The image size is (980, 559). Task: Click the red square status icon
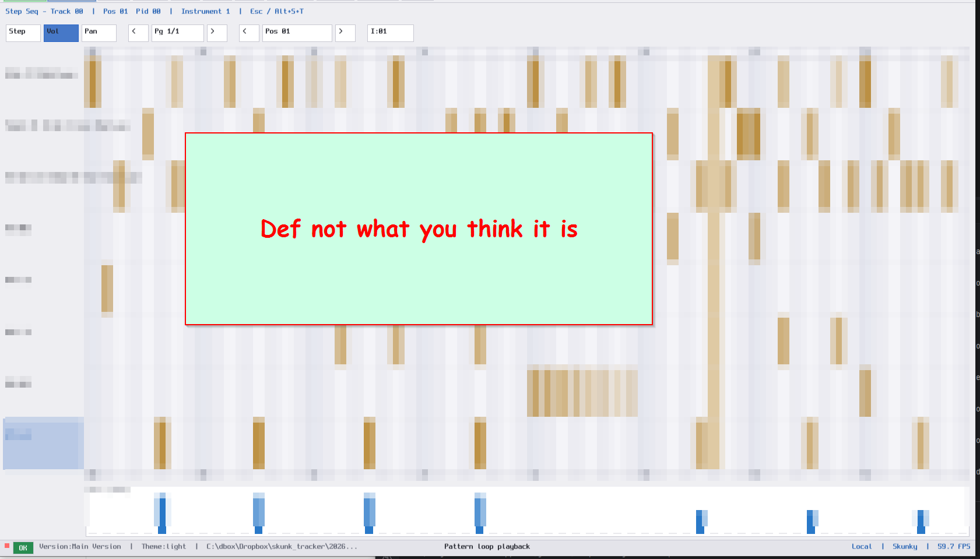coord(7,546)
